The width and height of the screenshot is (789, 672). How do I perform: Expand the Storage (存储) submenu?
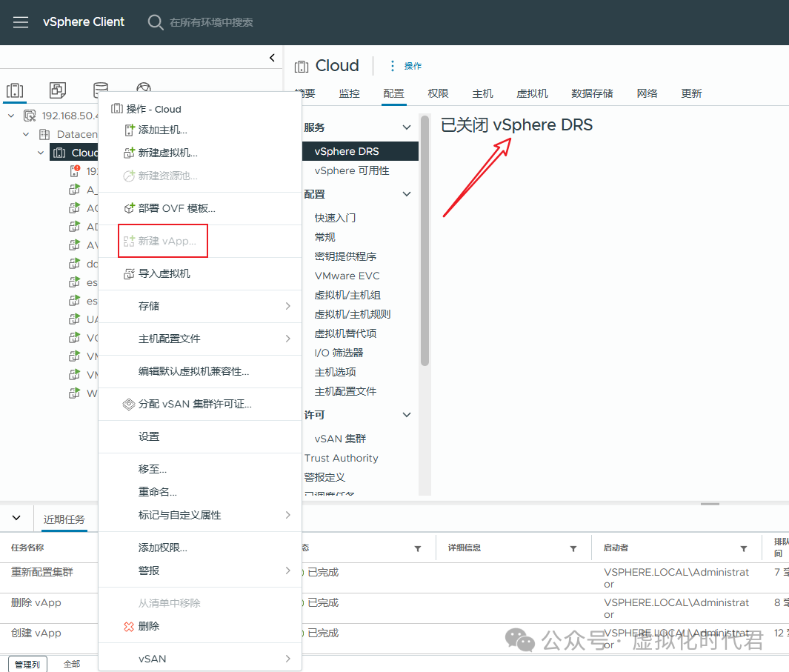pyautogui.click(x=200, y=306)
